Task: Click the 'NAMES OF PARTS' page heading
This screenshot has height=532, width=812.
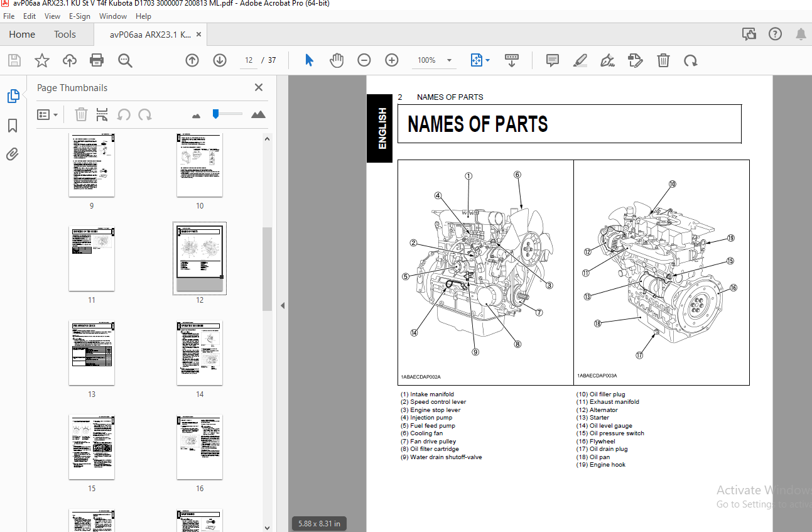Action: pyautogui.click(x=478, y=124)
